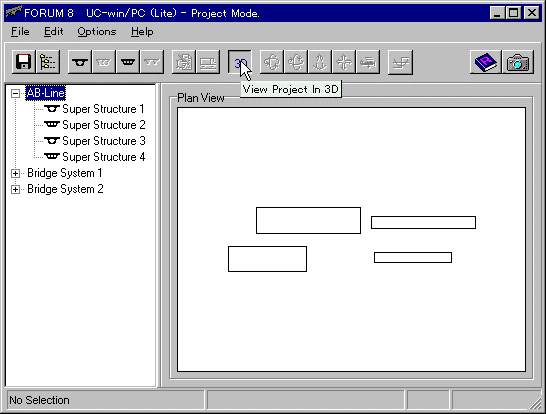
Task: Click the project tree structure toolbar icon
Action: pyautogui.click(x=48, y=62)
